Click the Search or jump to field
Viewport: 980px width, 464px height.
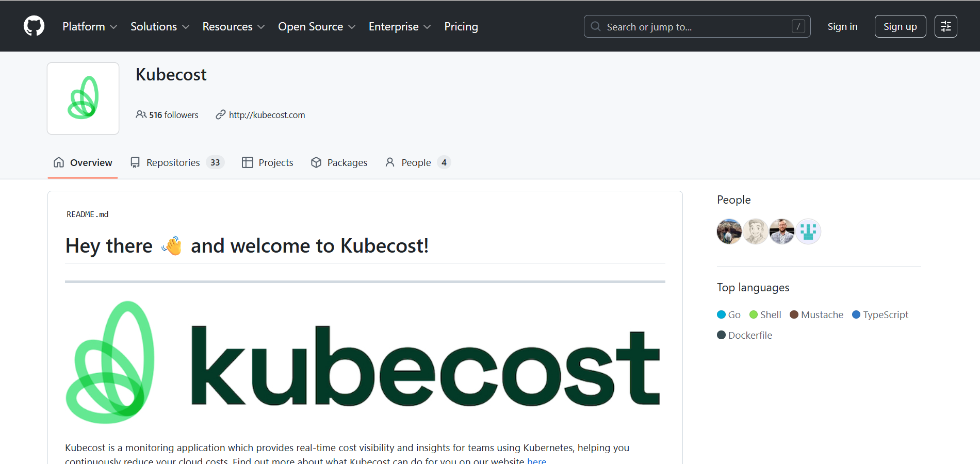[x=696, y=26]
